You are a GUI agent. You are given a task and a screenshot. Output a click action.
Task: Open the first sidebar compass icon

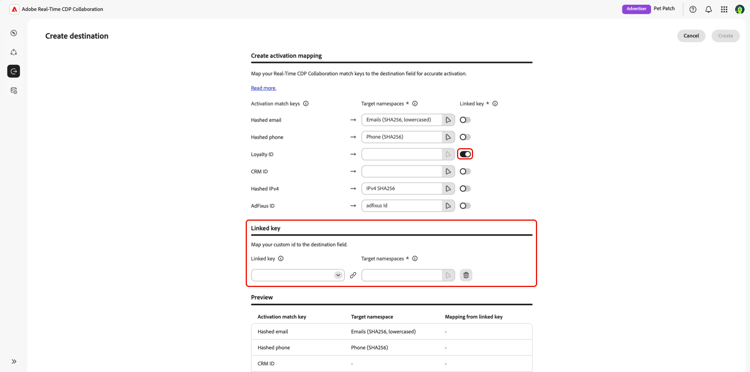click(13, 33)
